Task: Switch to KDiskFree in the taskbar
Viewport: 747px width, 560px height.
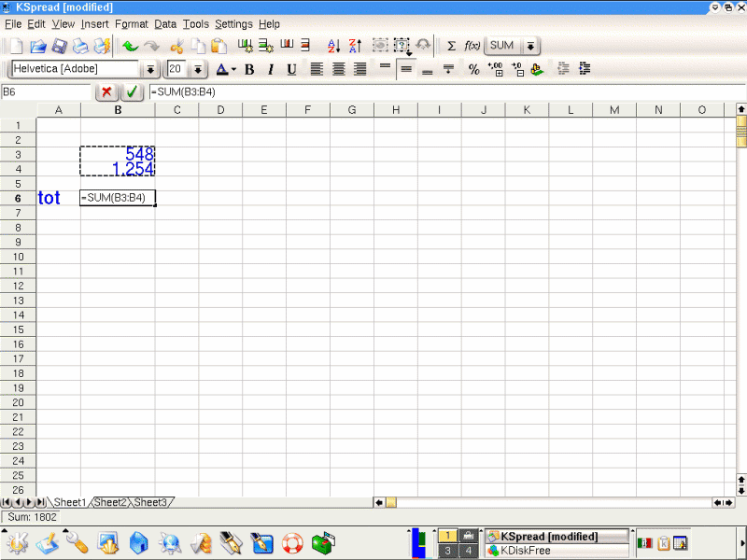Action: (556, 551)
